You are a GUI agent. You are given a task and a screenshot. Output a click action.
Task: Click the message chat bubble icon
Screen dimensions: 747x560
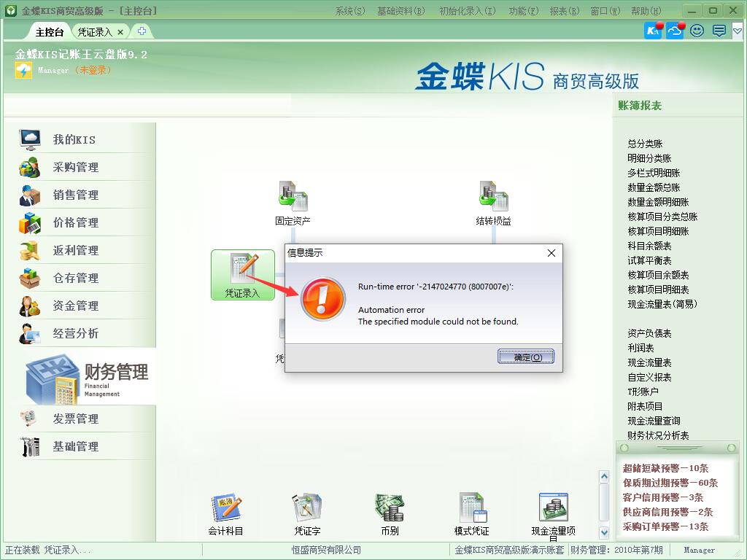(x=719, y=31)
